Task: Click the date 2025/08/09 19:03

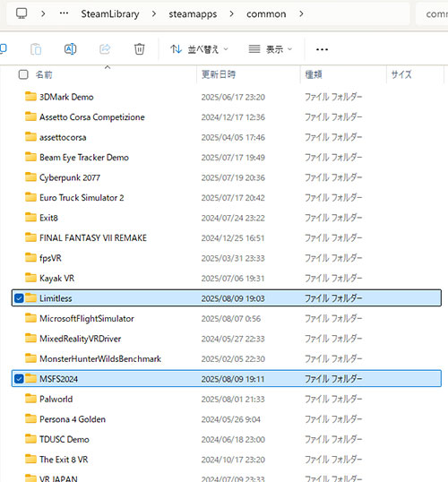Action: click(233, 298)
